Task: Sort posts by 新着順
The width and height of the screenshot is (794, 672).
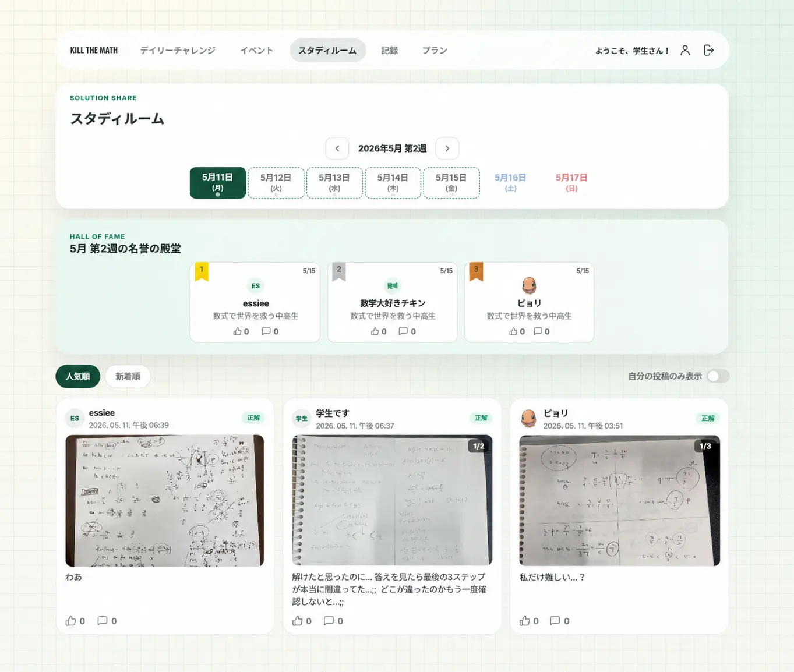Action: tap(128, 376)
